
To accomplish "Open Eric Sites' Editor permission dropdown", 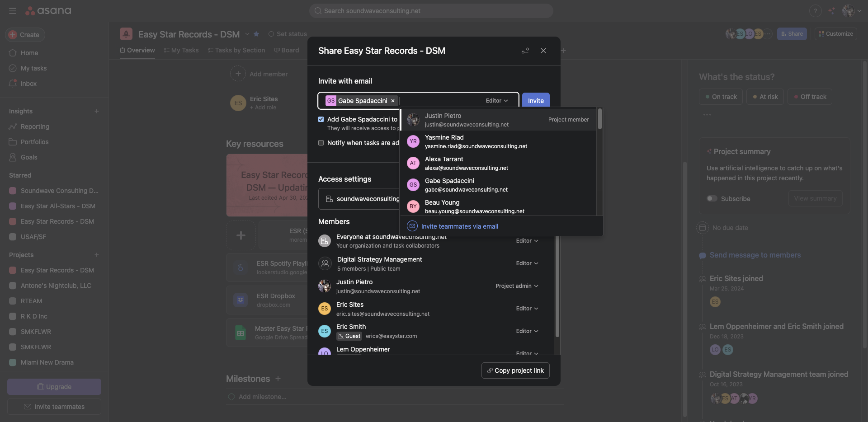I will (527, 309).
